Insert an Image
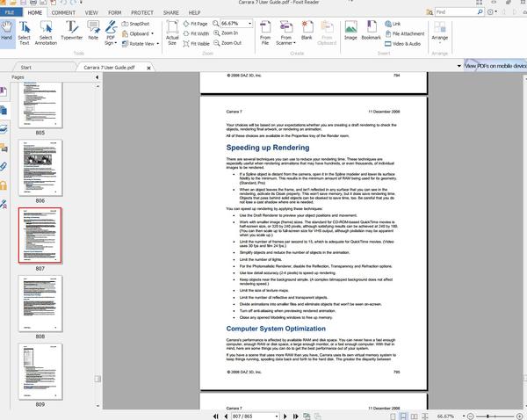527x420 pixels. [x=350, y=31]
